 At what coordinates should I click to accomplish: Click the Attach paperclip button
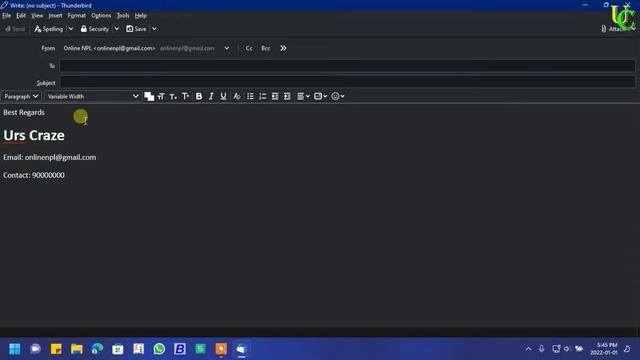(x=614, y=29)
